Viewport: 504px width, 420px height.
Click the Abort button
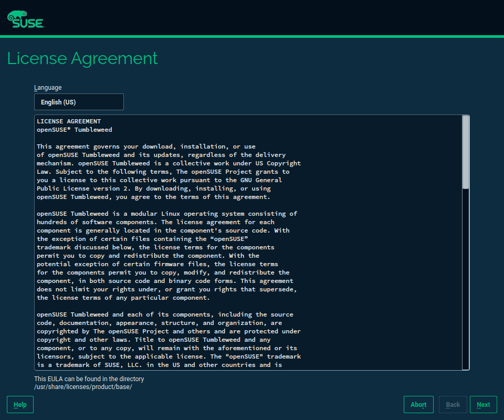(x=418, y=404)
